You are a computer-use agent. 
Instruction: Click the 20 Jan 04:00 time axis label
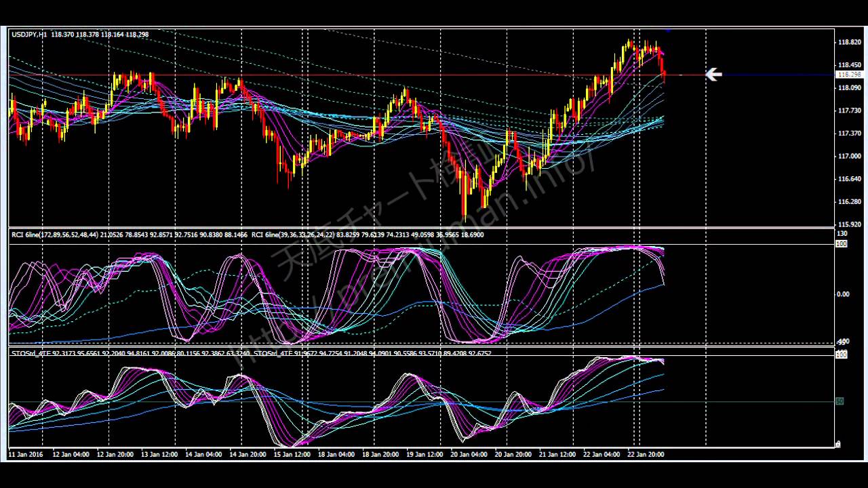[469, 455]
